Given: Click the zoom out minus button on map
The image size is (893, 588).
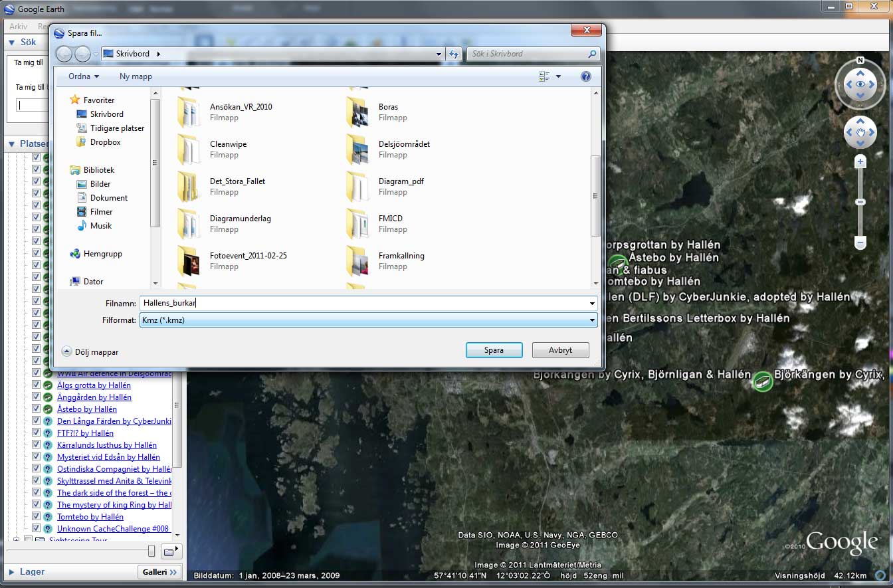Looking at the screenshot, I should pyautogui.click(x=860, y=244).
